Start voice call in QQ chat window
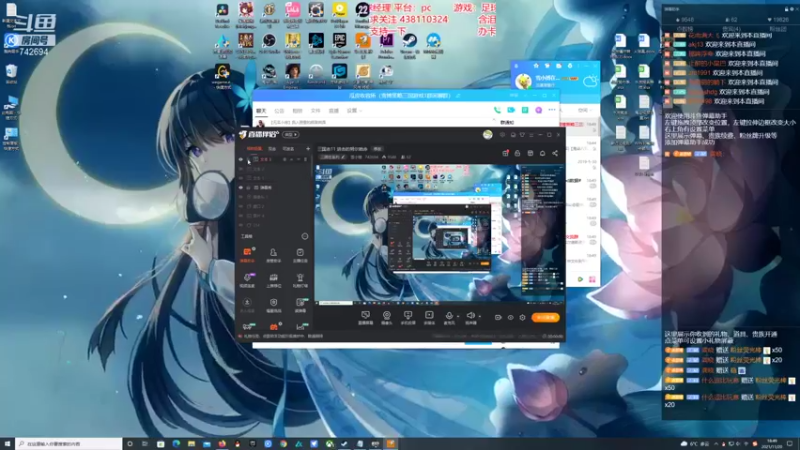The height and width of the screenshot is (450, 800). [497, 110]
